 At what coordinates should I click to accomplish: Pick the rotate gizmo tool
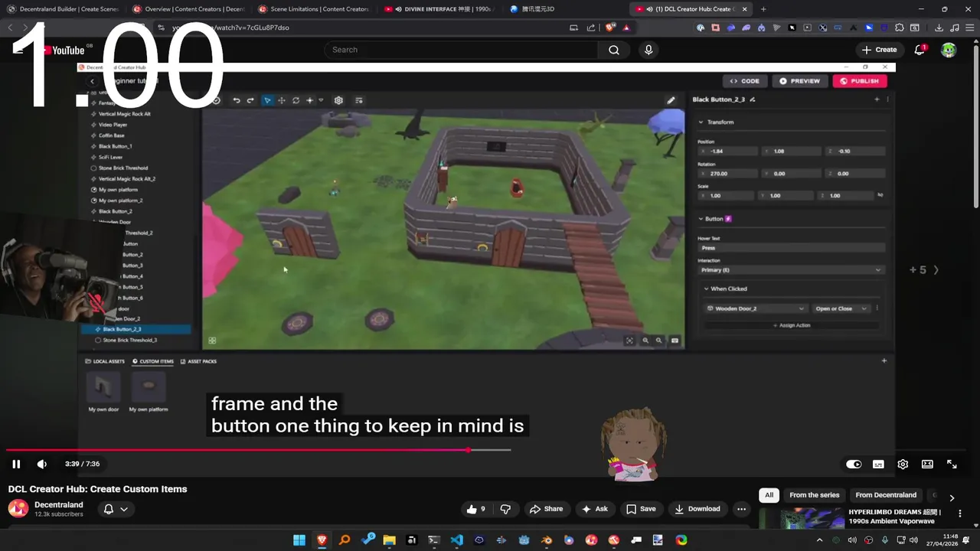pos(296,100)
